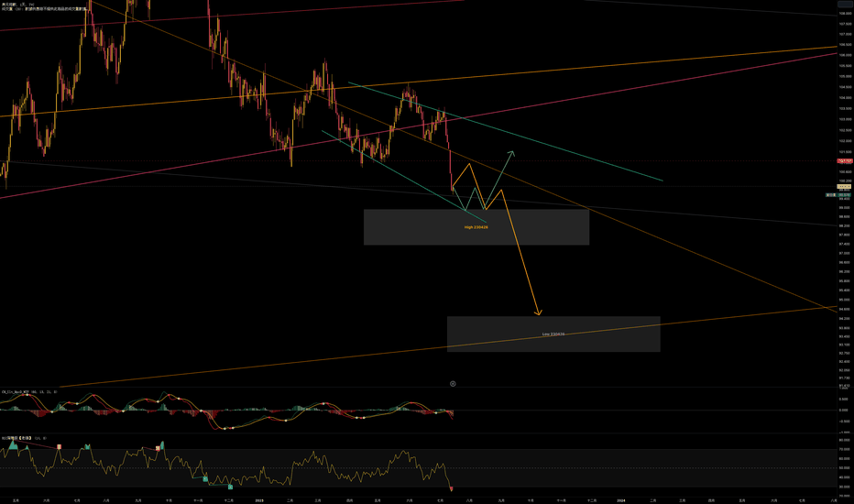Click the teal peak triangle at RSI start

pos(13,445)
